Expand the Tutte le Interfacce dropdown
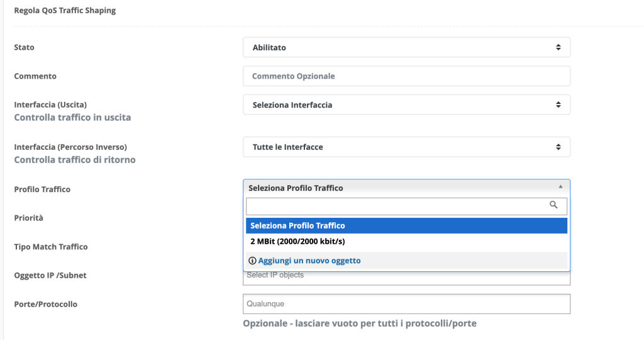The height and width of the screenshot is (340, 644). pos(406,147)
